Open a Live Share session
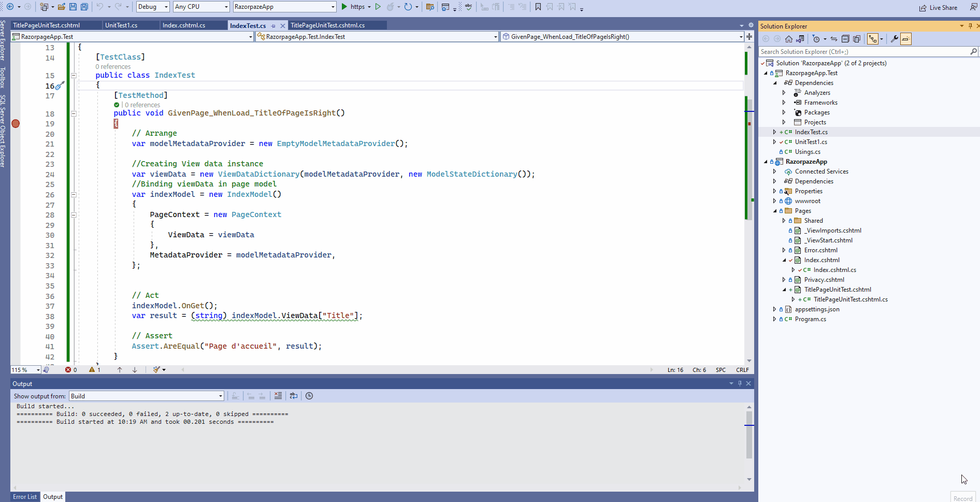This screenshot has height=502, width=980. 939,7
